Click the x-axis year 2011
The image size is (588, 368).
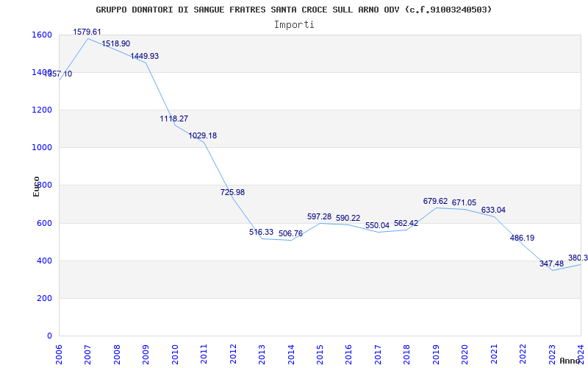pos(204,355)
